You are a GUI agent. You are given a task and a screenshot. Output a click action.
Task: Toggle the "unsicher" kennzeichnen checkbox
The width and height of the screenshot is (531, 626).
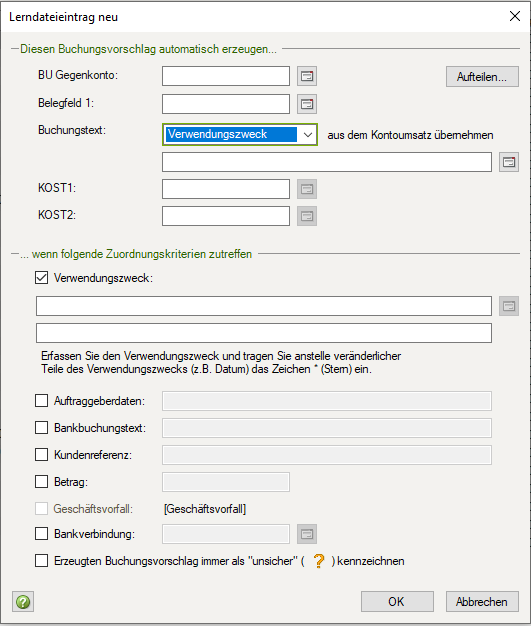tap(42, 561)
